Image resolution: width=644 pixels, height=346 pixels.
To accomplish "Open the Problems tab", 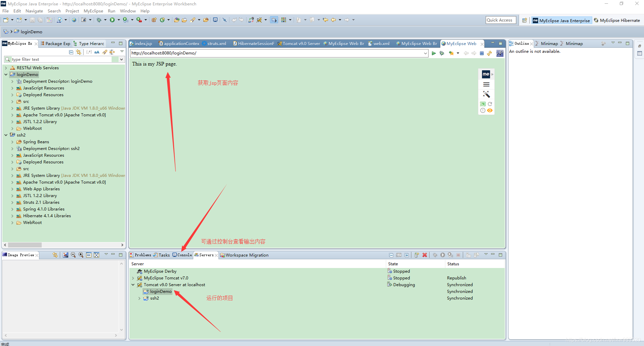I will coord(140,255).
